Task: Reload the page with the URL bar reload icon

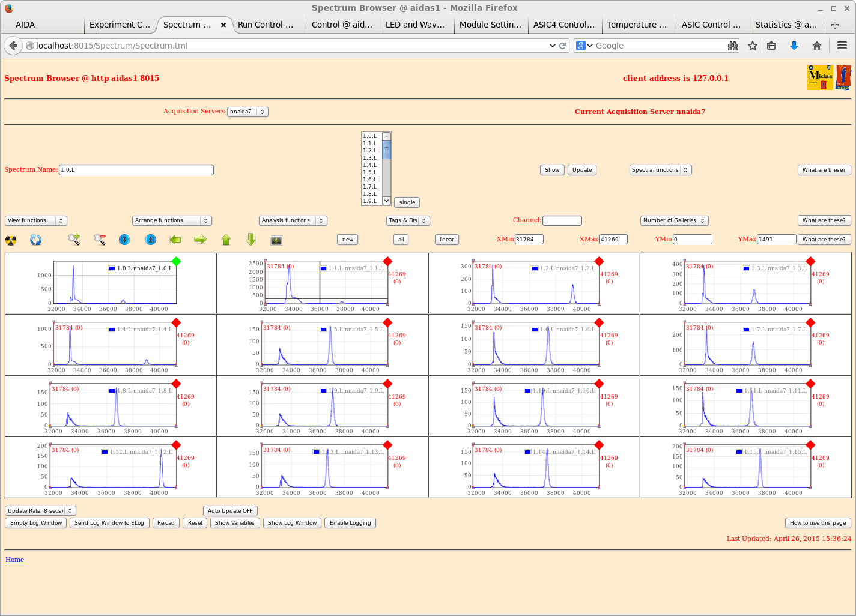Action: 563,46
